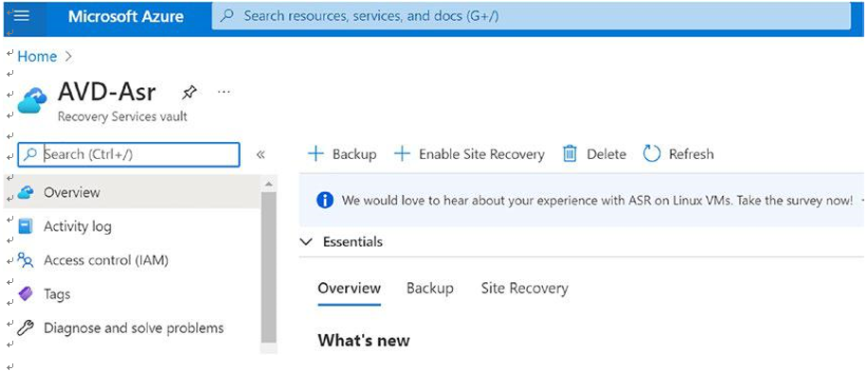The width and height of the screenshot is (868, 371).
Task: Click the blue info icon in banner
Action: tap(325, 200)
